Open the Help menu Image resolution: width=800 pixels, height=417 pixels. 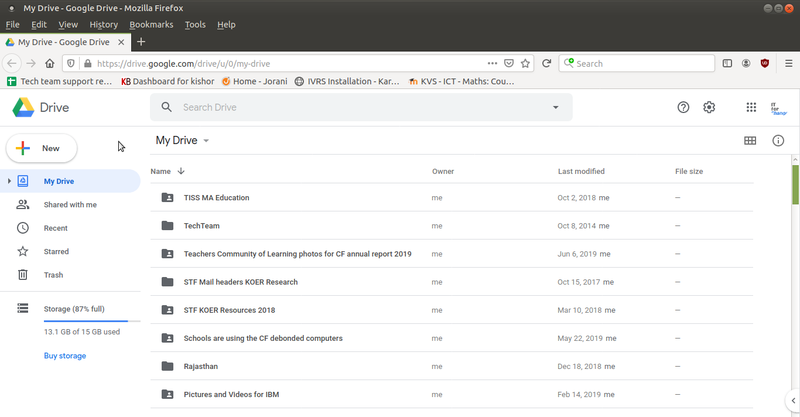coord(226,24)
